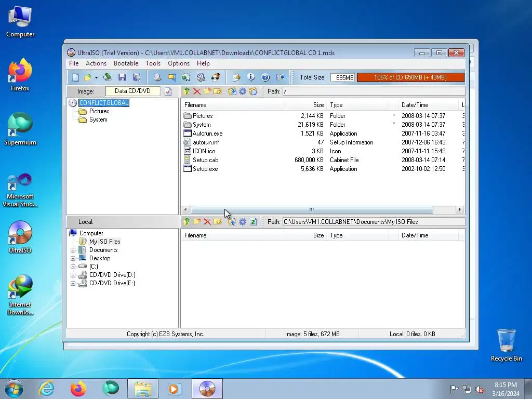The width and height of the screenshot is (532, 399).
Task: Click the Make CD/DVD Image icon
Action: tap(157, 77)
